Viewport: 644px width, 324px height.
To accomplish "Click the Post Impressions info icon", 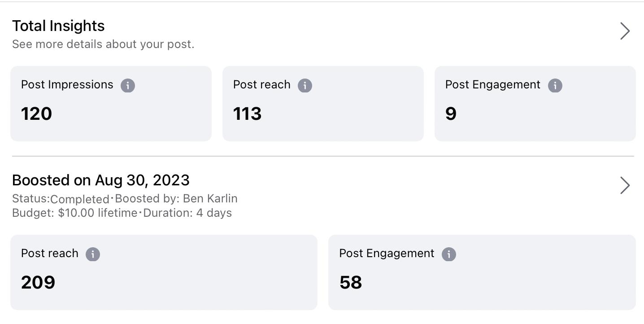I will point(128,85).
